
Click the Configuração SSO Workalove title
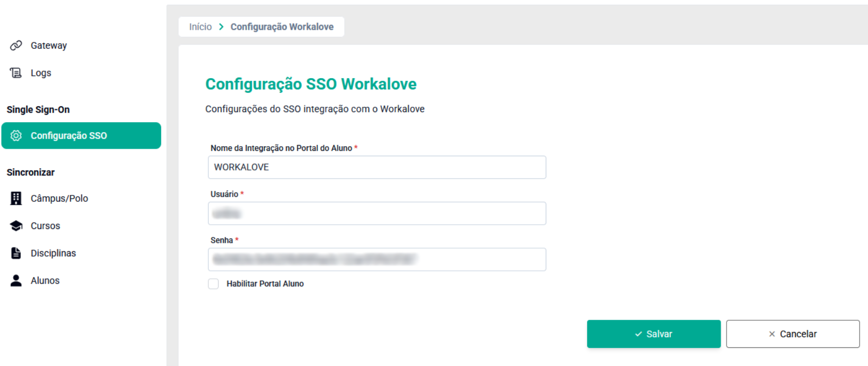[x=311, y=84]
